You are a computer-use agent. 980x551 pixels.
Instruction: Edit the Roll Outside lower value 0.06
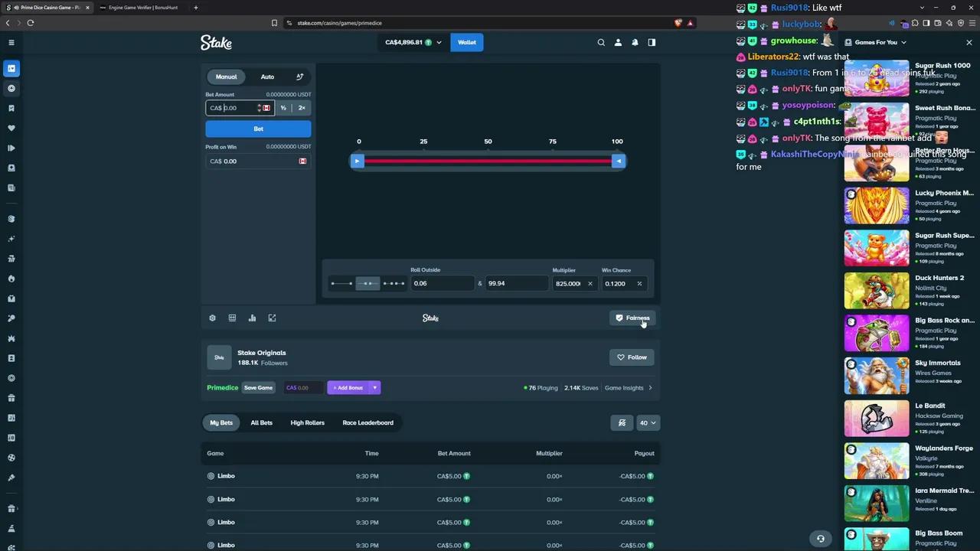[x=442, y=283]
